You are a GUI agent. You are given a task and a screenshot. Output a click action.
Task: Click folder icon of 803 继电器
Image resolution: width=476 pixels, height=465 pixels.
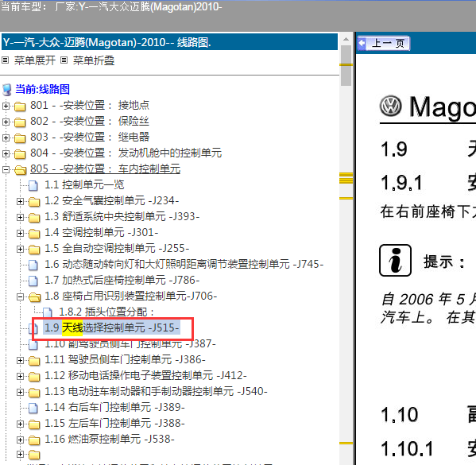pos(20,138)
